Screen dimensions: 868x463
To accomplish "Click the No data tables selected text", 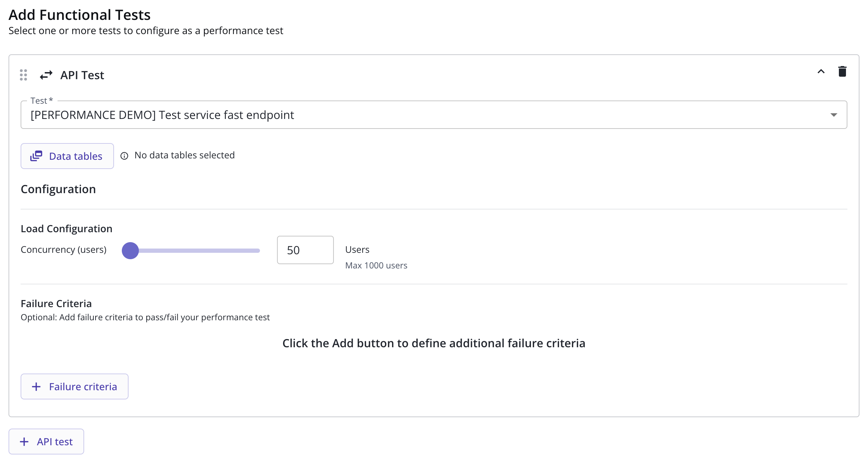I will 185,155.
